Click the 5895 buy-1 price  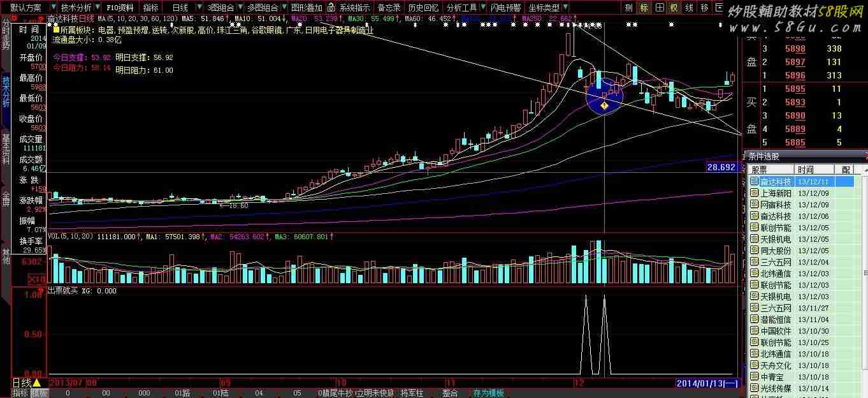pos(795,89)
